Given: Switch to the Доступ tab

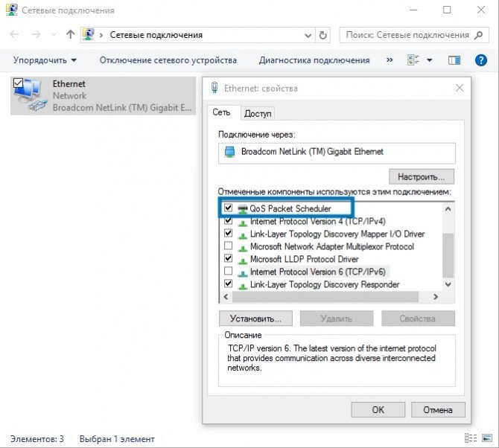Looking at the screenshot, I should point(258,114).
